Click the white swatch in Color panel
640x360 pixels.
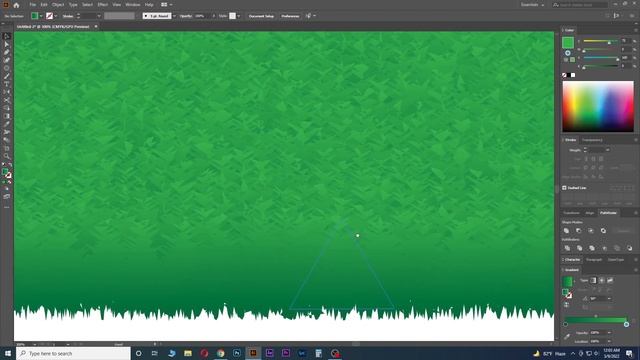click(x=573, y=75)
